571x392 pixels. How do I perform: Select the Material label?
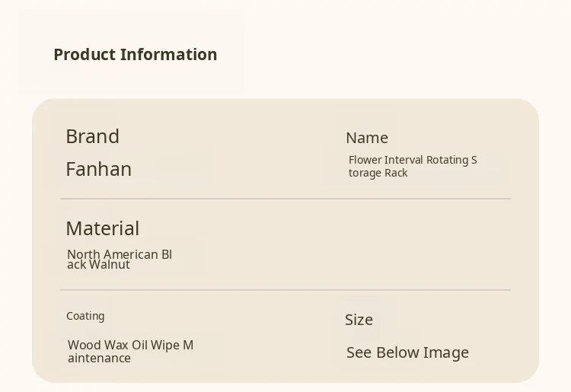pos(102,228)
